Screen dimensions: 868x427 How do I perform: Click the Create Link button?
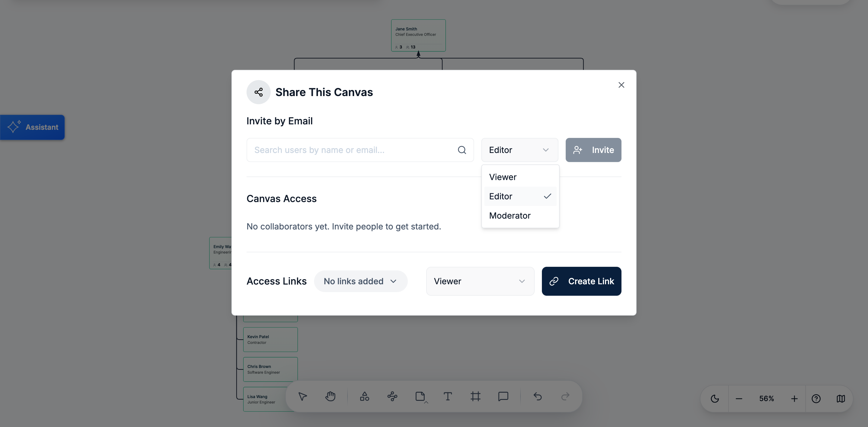click(x=581, y=281)
